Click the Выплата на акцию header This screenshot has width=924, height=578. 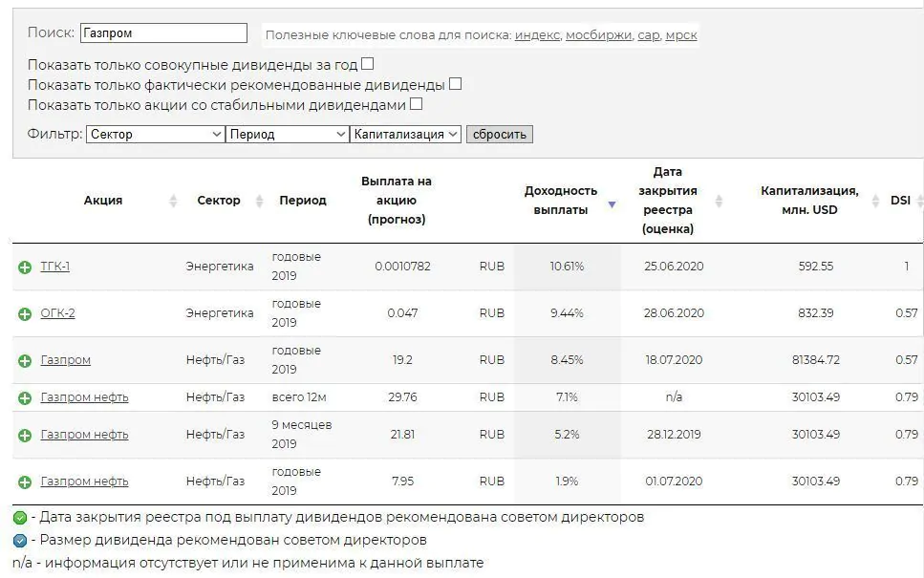[x=397, y=201]
